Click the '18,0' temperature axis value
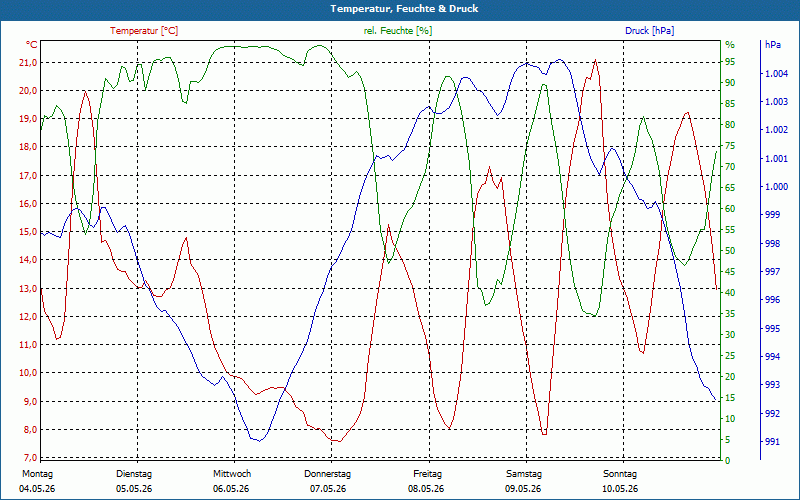 pos(28,147)
